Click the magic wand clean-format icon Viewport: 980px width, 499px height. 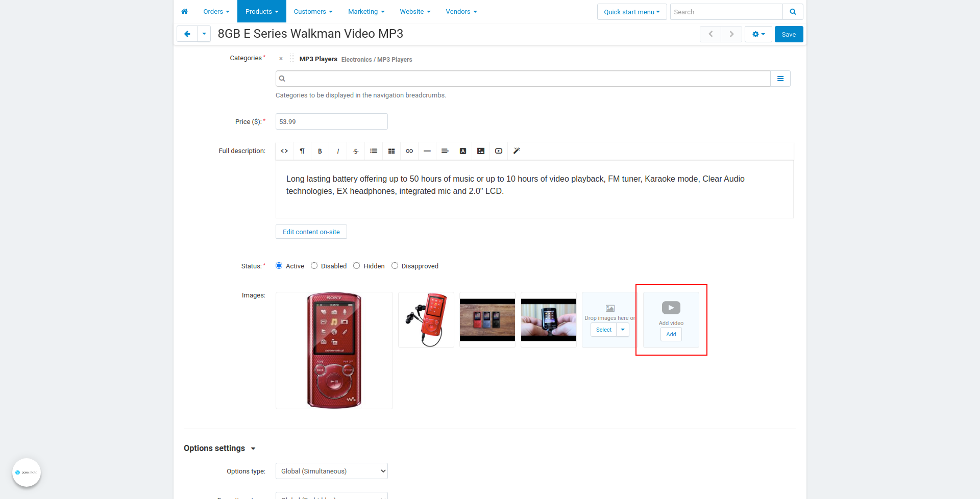click(x=517, y=151)
